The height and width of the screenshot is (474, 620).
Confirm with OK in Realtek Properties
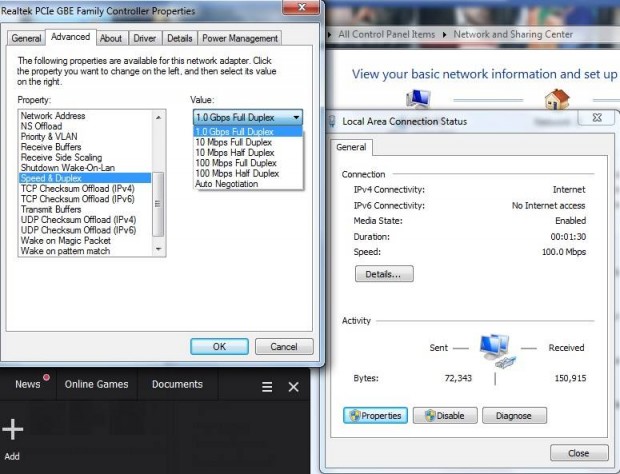[x=219, y=347]
